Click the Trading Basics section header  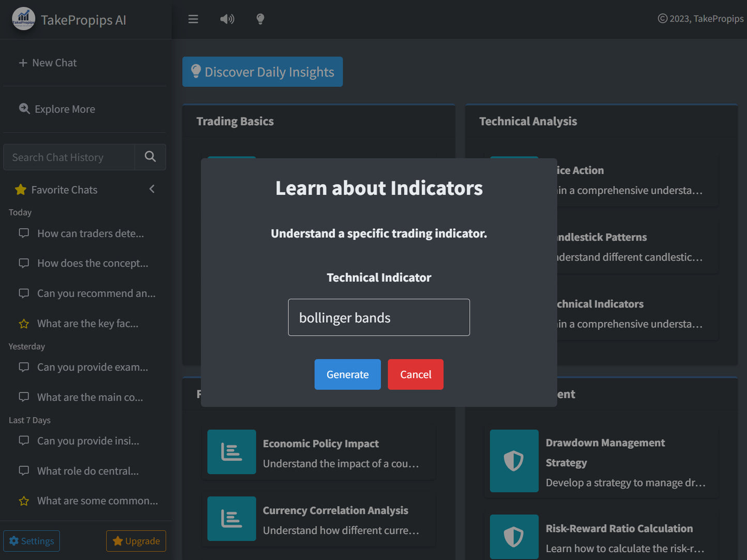235,122
